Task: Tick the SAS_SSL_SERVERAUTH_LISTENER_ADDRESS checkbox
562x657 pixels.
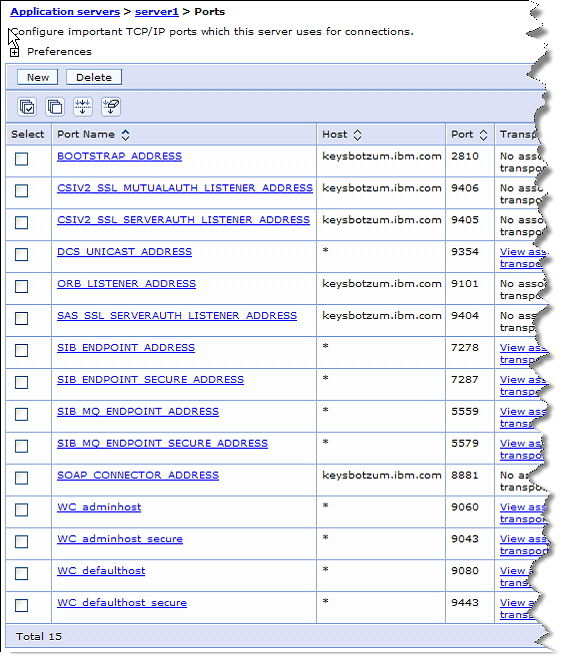Action: 21,318
